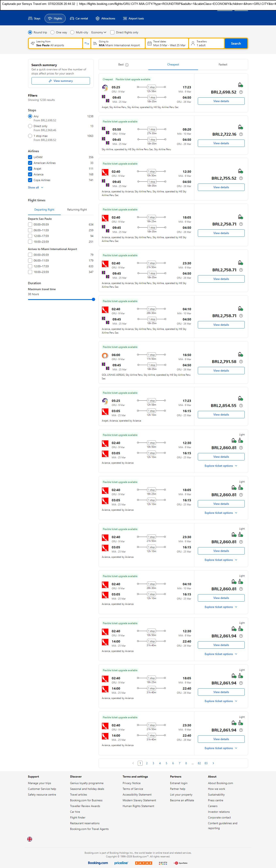276x868 pixels.
Task: Open the Returning flight times tab
Action: (77, 210)
